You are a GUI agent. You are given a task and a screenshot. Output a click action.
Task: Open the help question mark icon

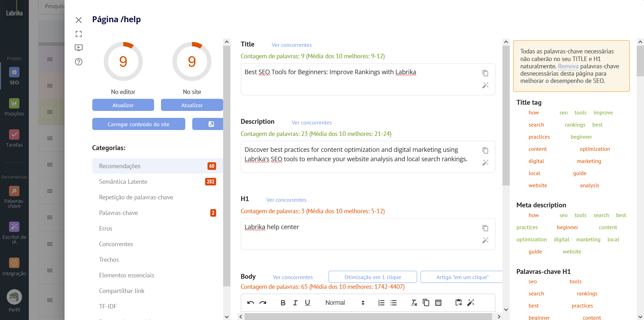pos(79,62)
